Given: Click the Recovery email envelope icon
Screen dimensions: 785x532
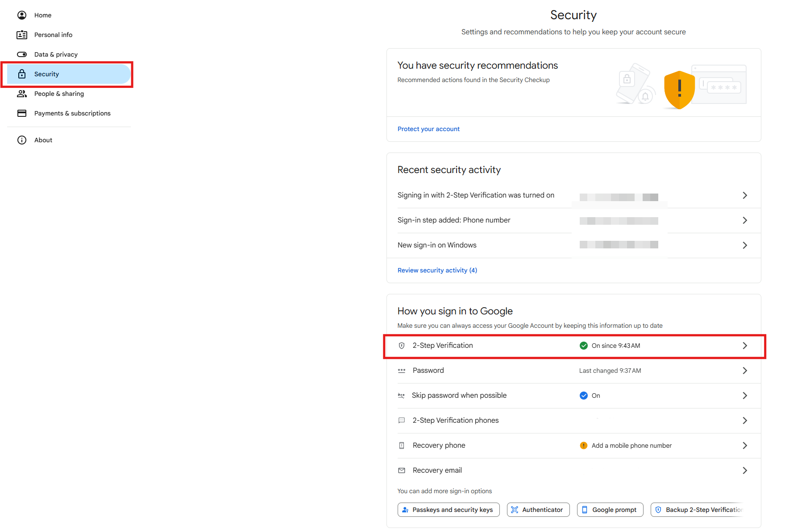Looking at the screenshot, I should click(x=402, y=470).
